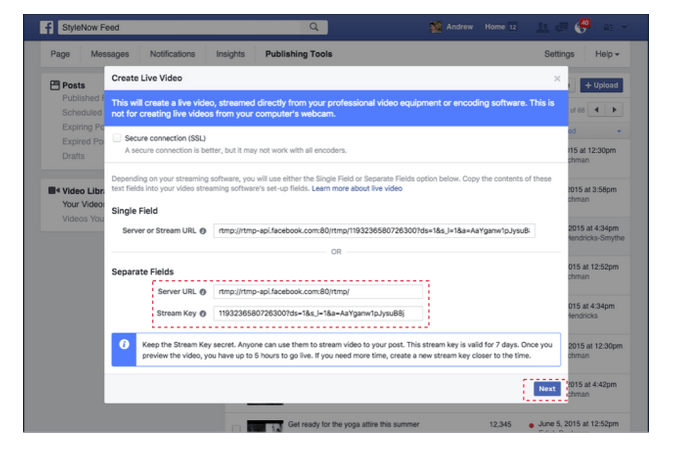Click info icon beside Server or Stream URL

[203, 231]
